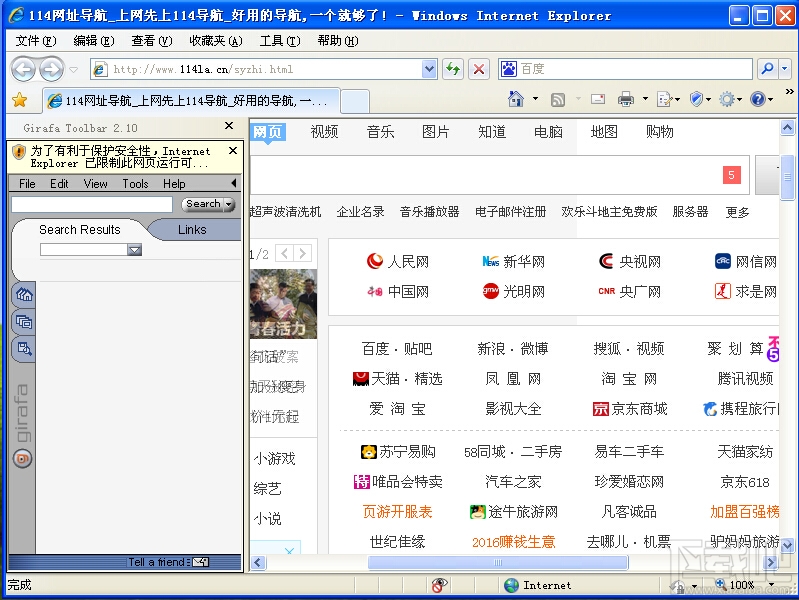Select the Search Results tab
Image resolution: width=799 pixels, height=600 pixels.
[79, 230]
